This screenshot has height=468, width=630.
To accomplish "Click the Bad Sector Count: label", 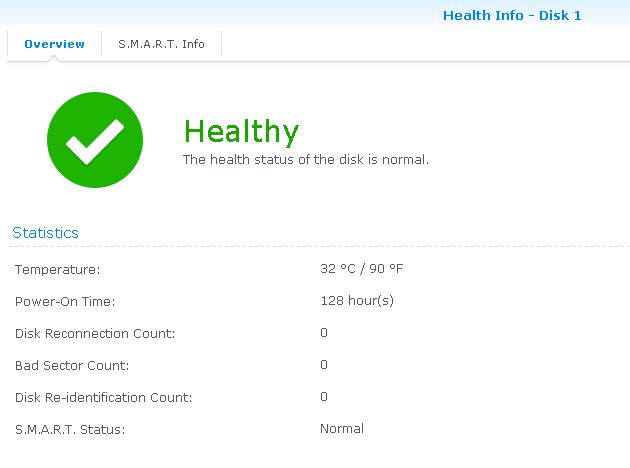I will pyautogui.click(x=72, y=365).
